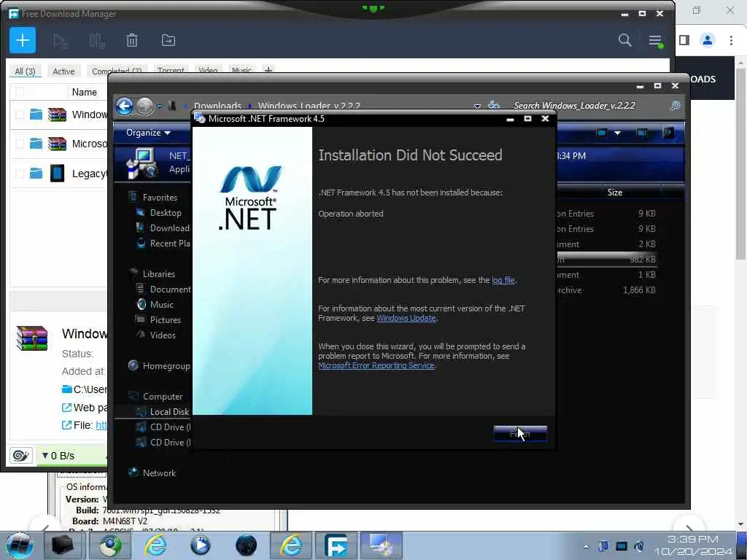This screenshot has height=560, width=747.
Task: Click the start download play icon
Action: coord(60,41)
